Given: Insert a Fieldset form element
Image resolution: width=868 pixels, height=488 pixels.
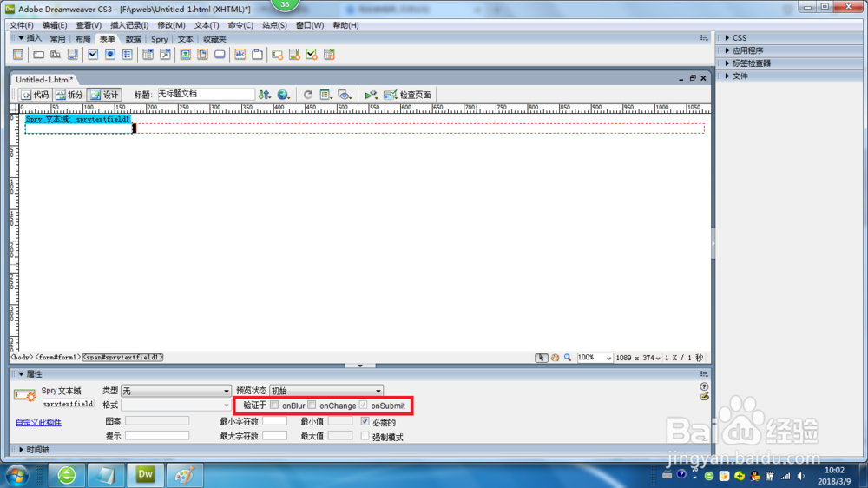Looking at the screenshot, I should click(x=258, y=55).
